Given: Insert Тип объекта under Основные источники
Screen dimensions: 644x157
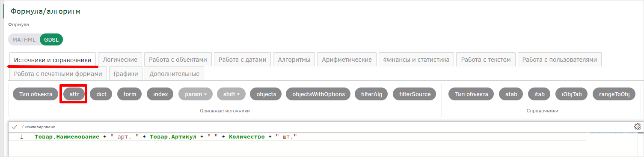Looking at the screenshot, I should (x=36, y=94).
